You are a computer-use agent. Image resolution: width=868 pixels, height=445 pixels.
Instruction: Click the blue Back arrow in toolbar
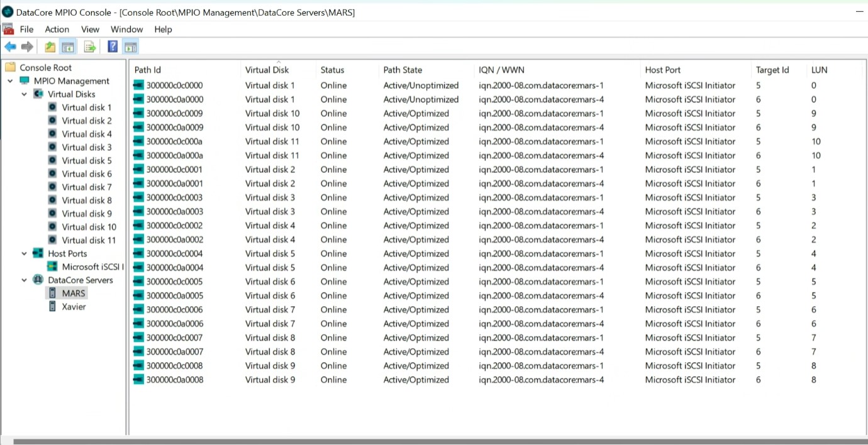tap(10, 47)
